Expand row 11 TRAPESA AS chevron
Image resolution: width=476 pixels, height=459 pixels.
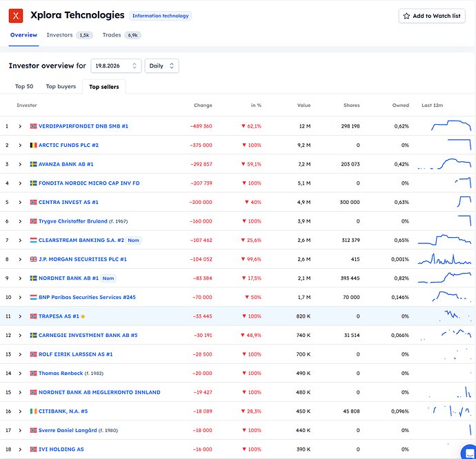[20, 316]
